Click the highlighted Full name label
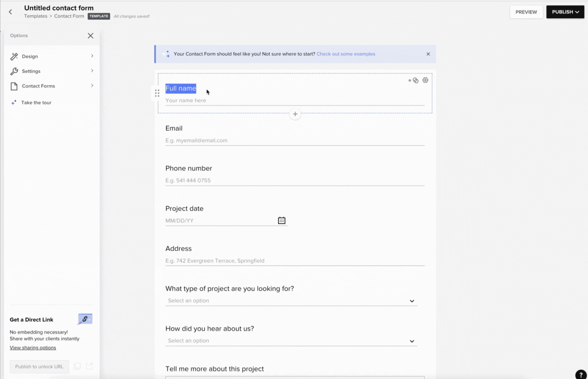588x379 pixels. 181,88
